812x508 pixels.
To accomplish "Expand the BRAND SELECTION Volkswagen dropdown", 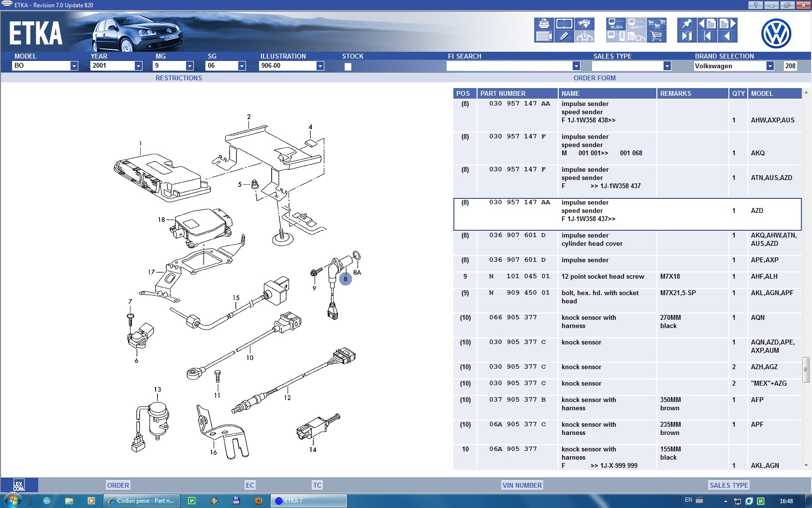I will coord(769,66).
